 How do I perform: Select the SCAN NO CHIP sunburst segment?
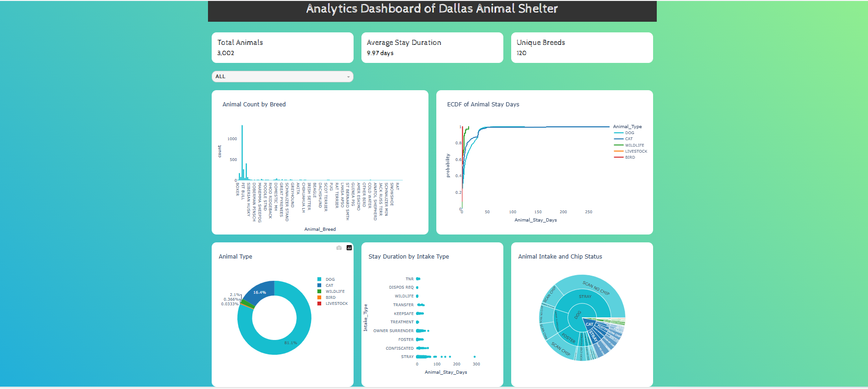(596, 288)
